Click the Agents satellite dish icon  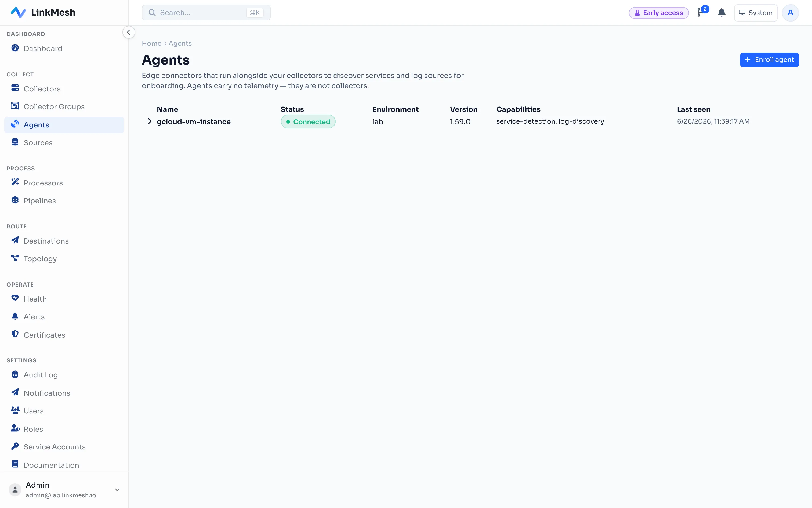click(x=15, y=124)
